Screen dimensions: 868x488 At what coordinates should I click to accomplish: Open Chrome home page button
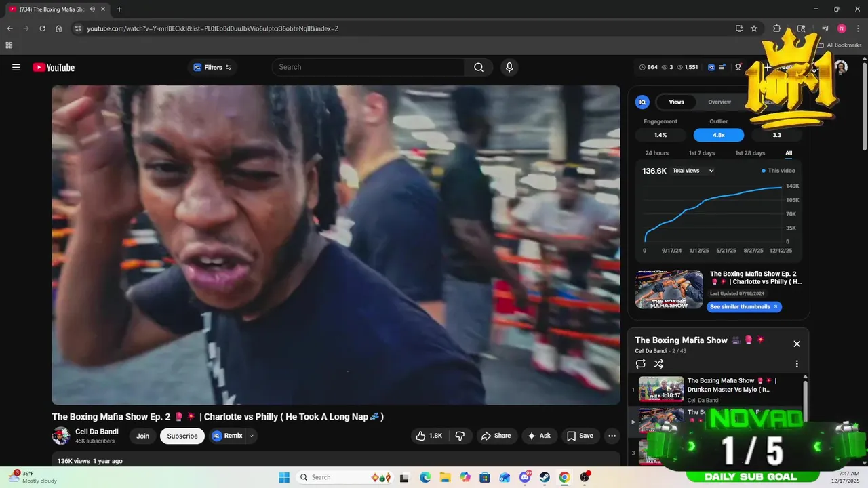59,28
